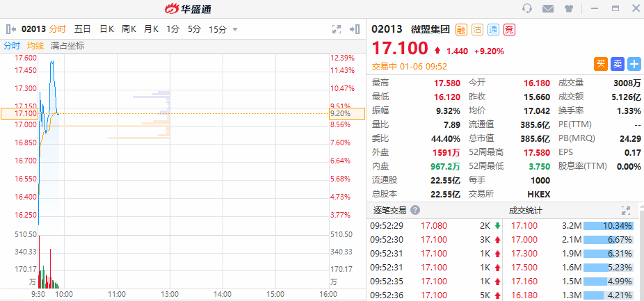
Task: Expand the 成交统计 panel to fullscreen
Action: click(x=625, y=210)
